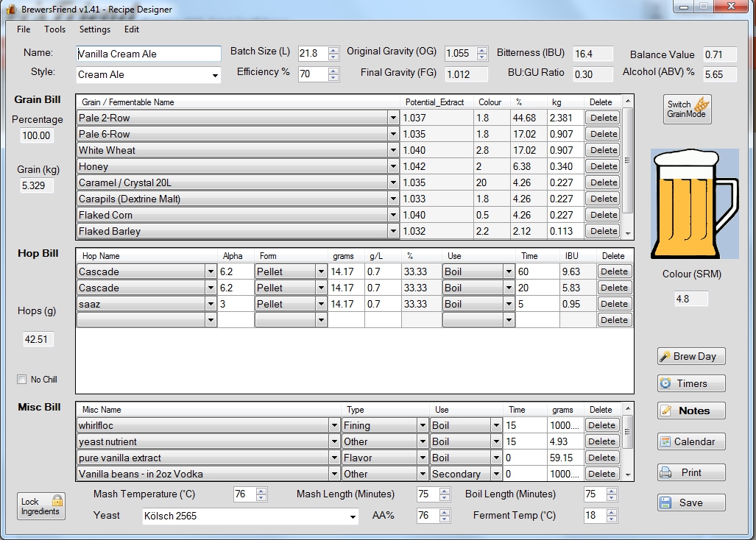Click the Switch GrainMode wheat icon button
This screenshot has height=540, width=756.
point(688,109)
